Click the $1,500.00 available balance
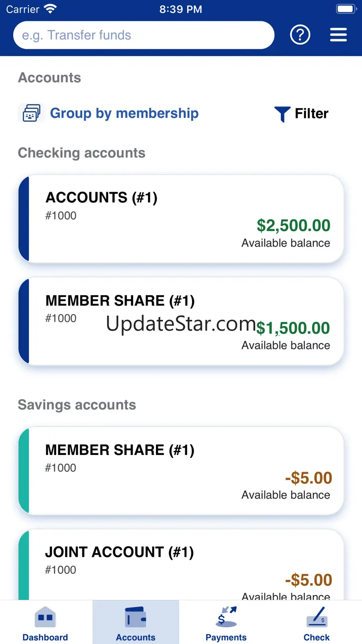The image size is (362, 644). point(293,328)
